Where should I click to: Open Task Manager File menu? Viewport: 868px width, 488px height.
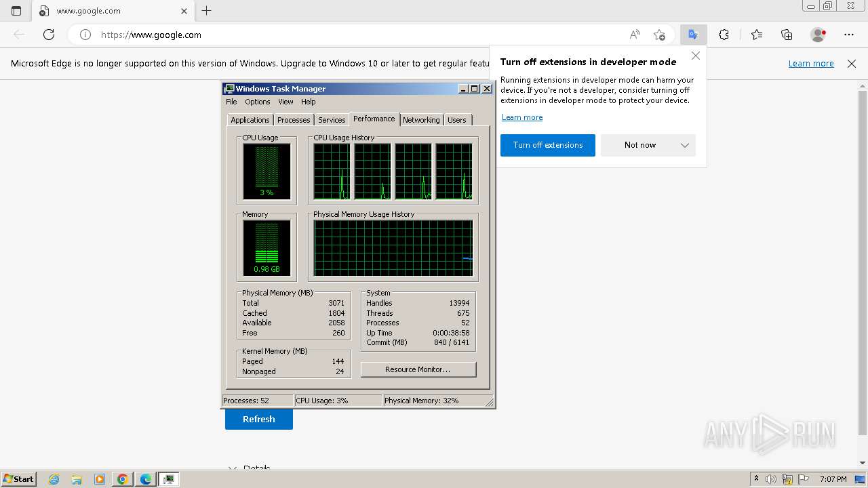tap(231, 102)
